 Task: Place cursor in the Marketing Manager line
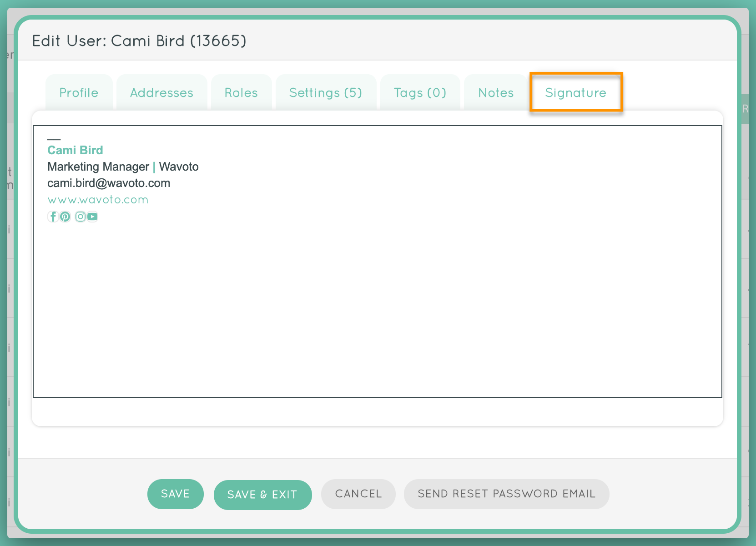98,167
